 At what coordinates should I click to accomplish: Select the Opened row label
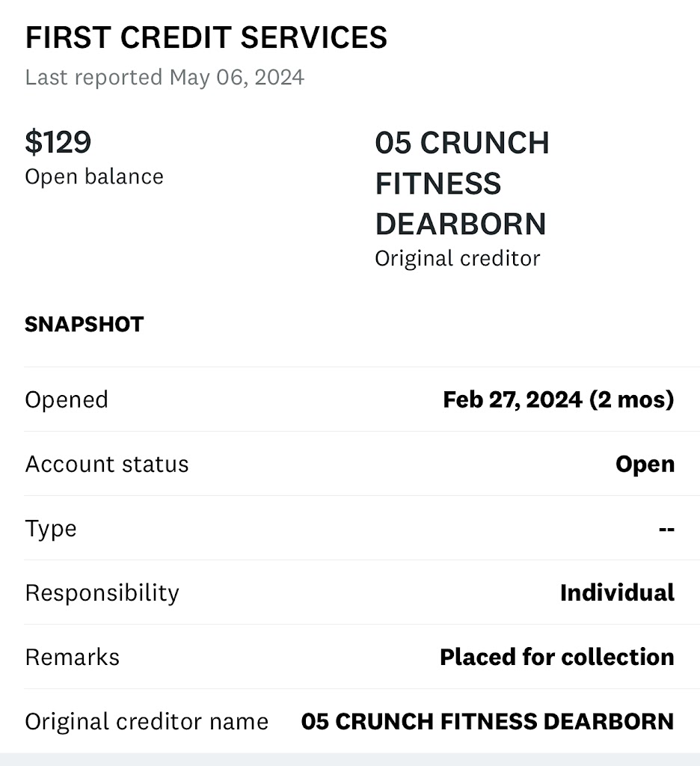point(67,399)
